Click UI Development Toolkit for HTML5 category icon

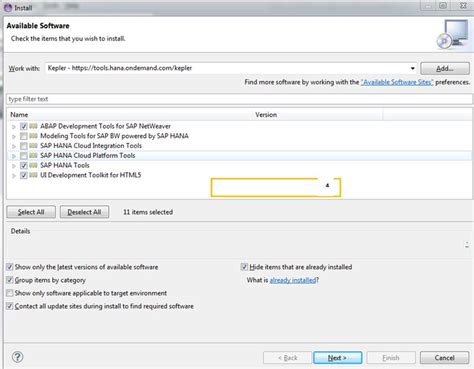[33, 175]
